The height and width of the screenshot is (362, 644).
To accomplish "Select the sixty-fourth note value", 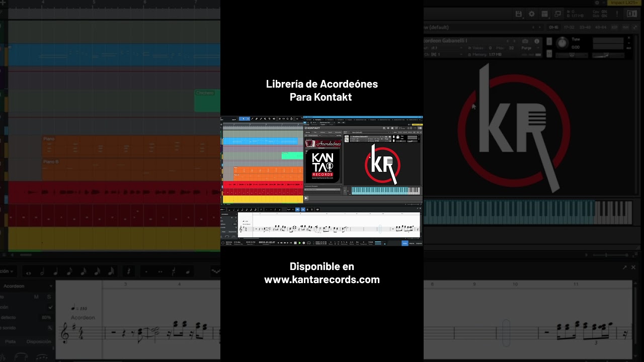I will (x=111, y=271).
